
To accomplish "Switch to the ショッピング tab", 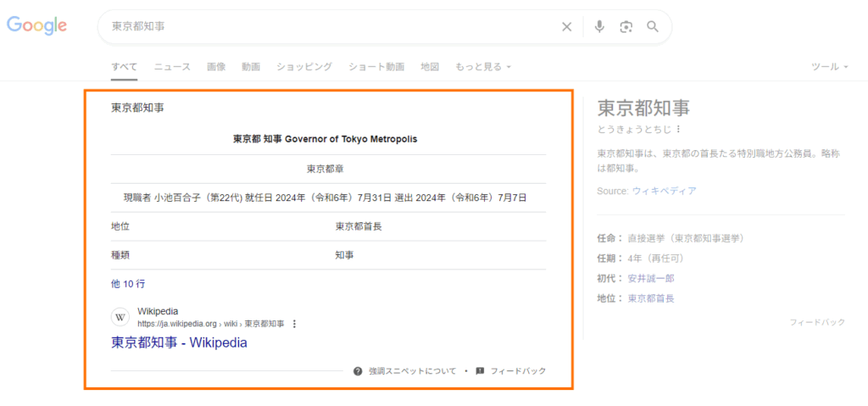I will pyautogui.click(x=304, y=67).
